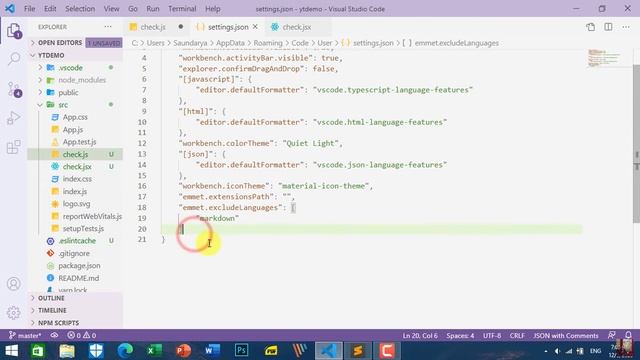Open Word from taskbar

[x=212, y=351]
